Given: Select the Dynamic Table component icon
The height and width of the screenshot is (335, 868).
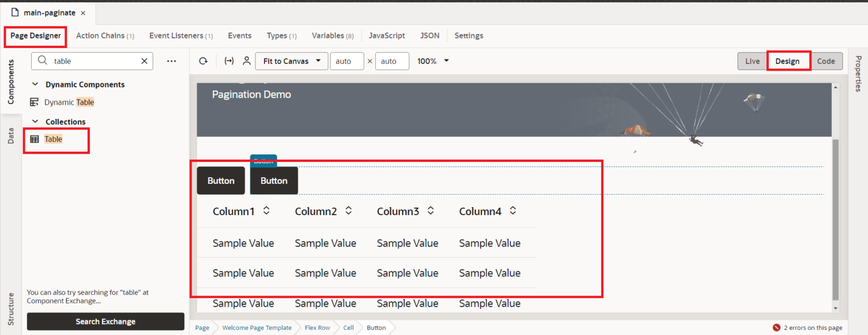Looking at the screenshot, I should [x=35, y=102].
